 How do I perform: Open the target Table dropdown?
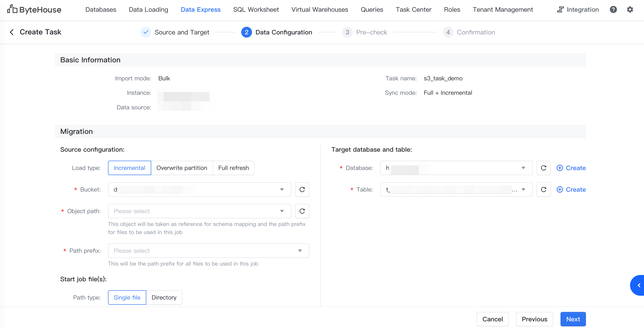tap(456, 189)
